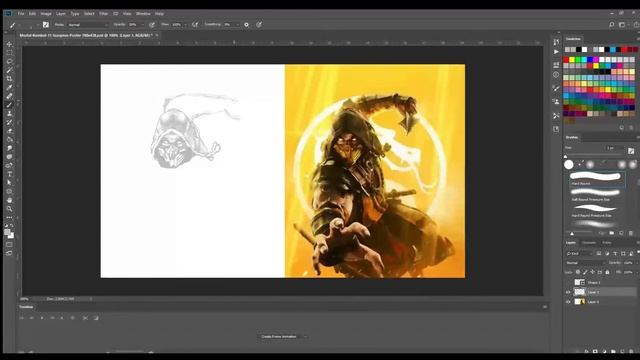Image resolution: width=640 pixels, height=360 pixels.
Task: Select the Type tool
Action: [9, 174]
